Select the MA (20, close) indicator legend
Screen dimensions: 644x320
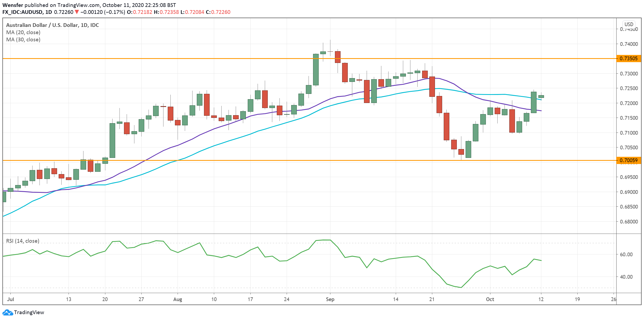(23, 32)
